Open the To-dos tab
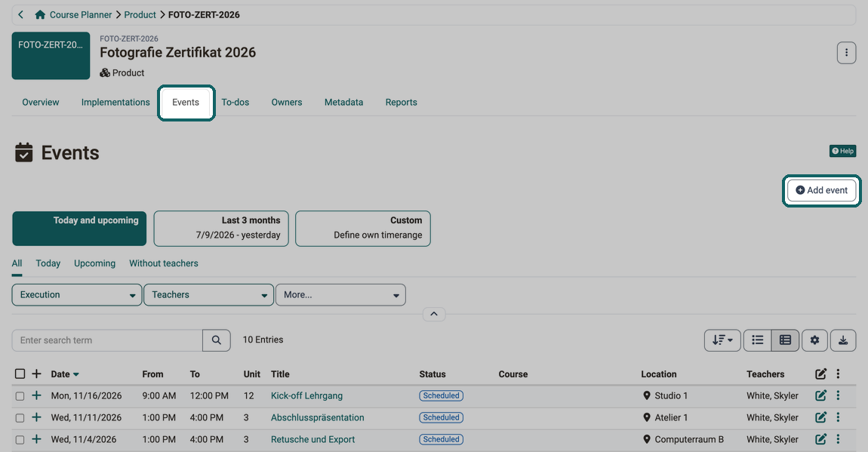 235,103
